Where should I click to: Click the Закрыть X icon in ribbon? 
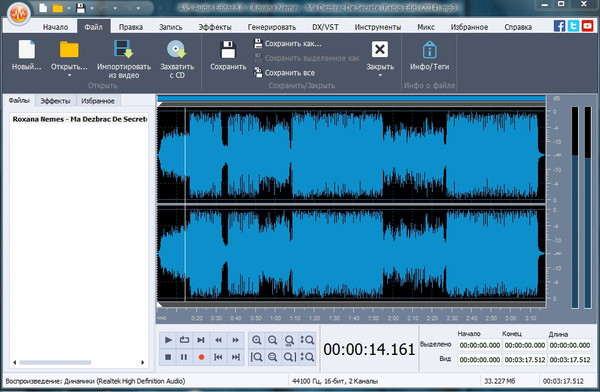380,49
